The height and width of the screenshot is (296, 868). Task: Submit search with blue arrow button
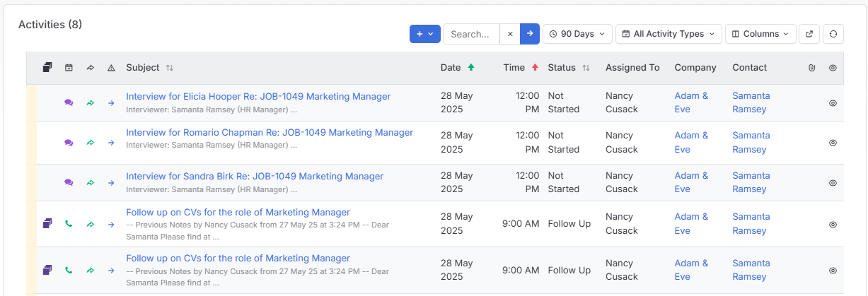point(530,34)
